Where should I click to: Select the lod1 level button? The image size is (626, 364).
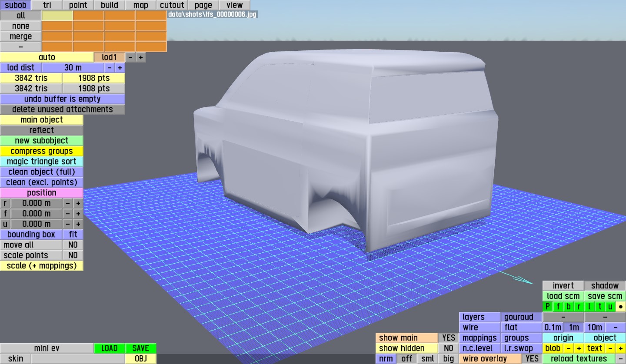110,57
